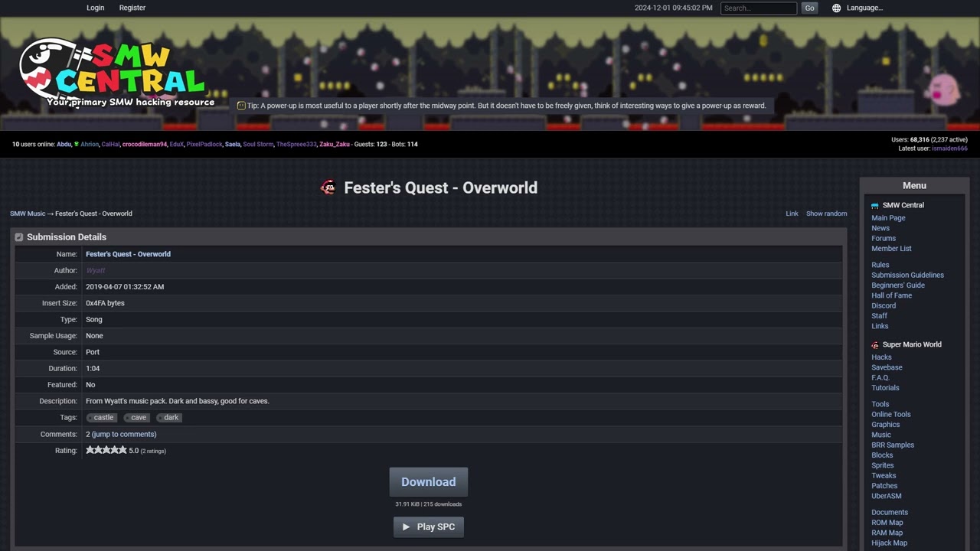Open Online Tools link
This screenshot has height=551, width=980.
pyautogui.click(x=891, y=414)
